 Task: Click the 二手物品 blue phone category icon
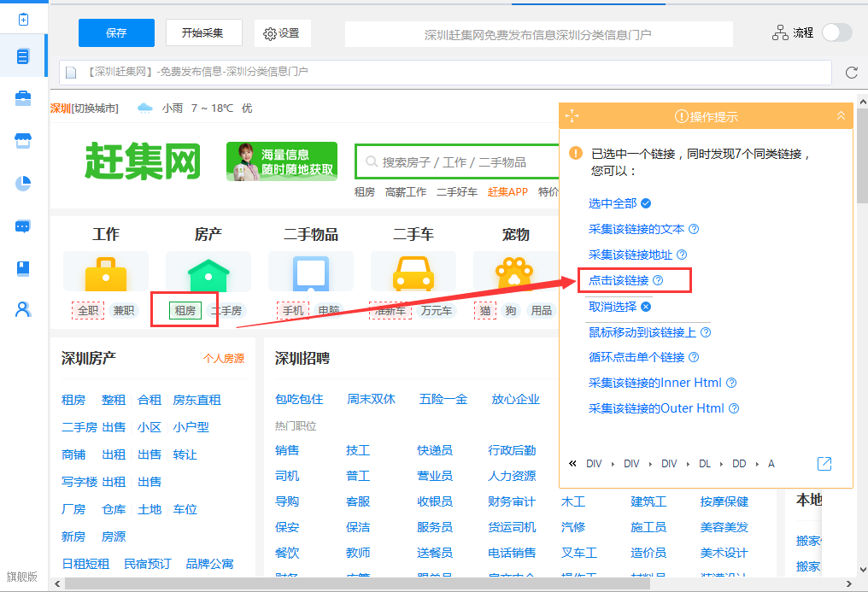pyautogui.click(x=311, y=273)
